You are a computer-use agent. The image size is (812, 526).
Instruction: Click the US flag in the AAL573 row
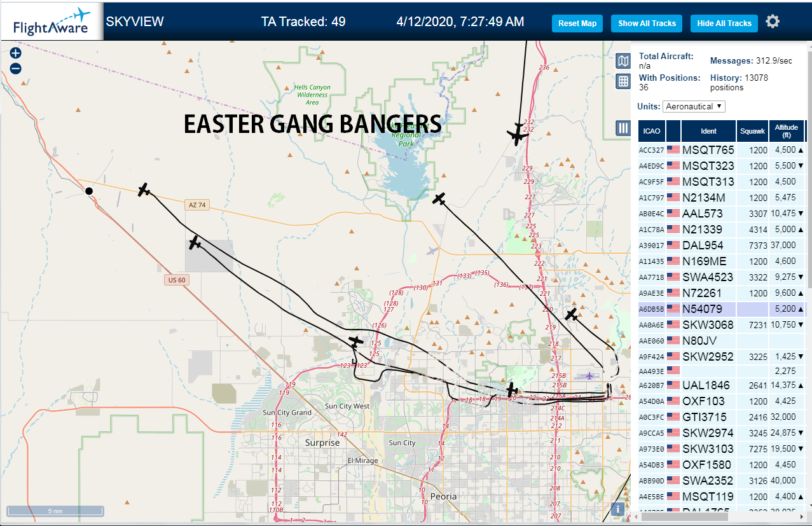673,213
